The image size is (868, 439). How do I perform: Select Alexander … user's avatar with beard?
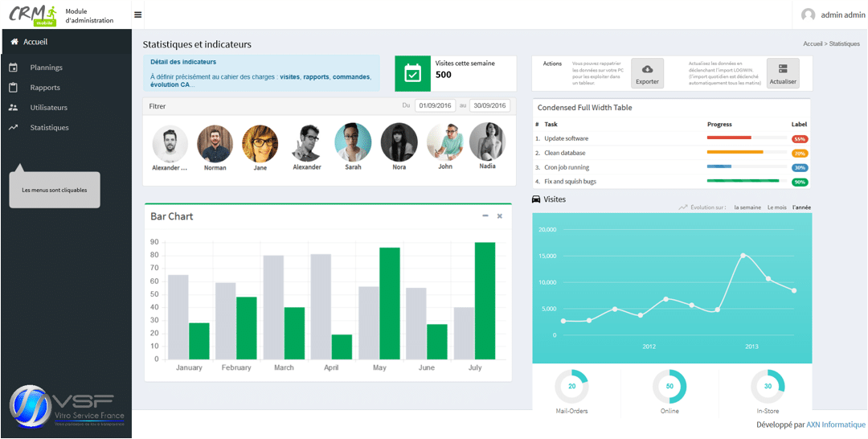pyautogui.click(x=170, y=143)
